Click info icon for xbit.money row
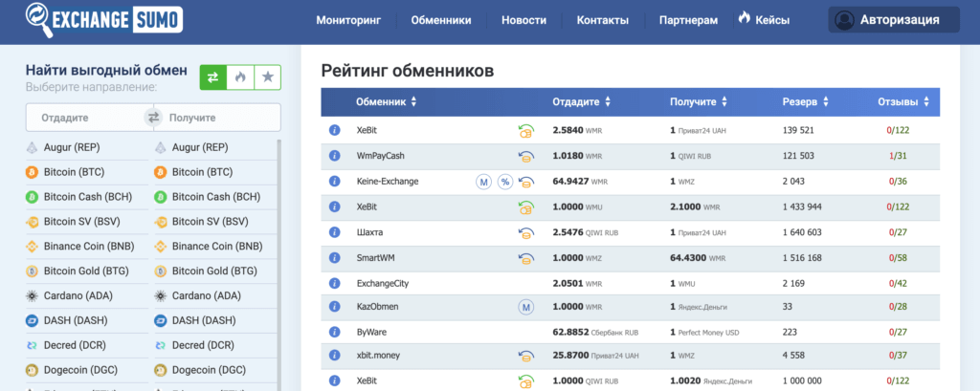Viewport: 980px width, 391px height. click(x=334, y=356)
